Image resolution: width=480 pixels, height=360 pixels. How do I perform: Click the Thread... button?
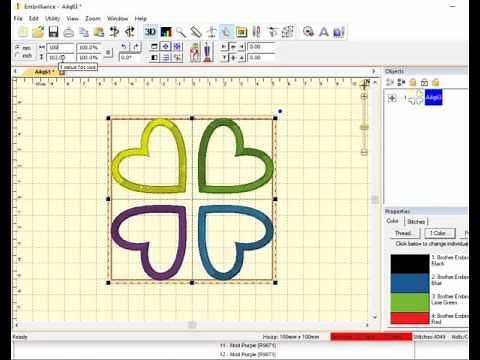pyautogui.click(x=405, y=233)
